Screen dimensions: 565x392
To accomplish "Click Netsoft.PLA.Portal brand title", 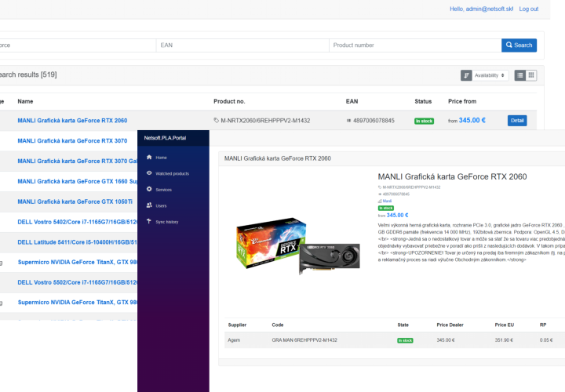I will coord(165,138).
